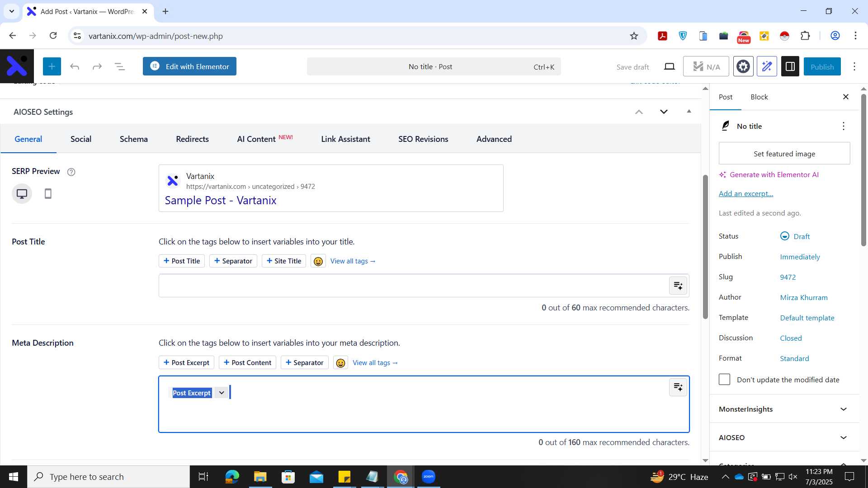Redo the editor change
868x488 pixels.
pos(97,66)
